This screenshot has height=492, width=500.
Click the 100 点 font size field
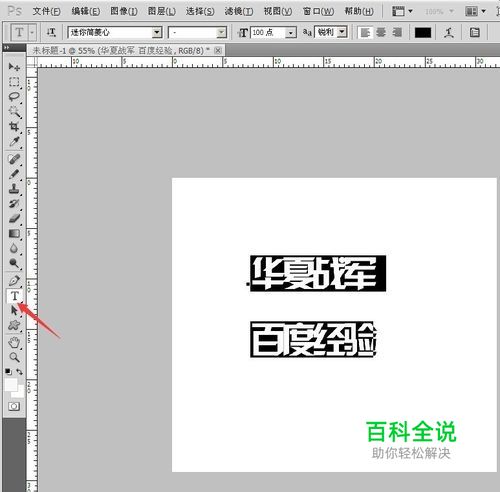tap(268, 33)
